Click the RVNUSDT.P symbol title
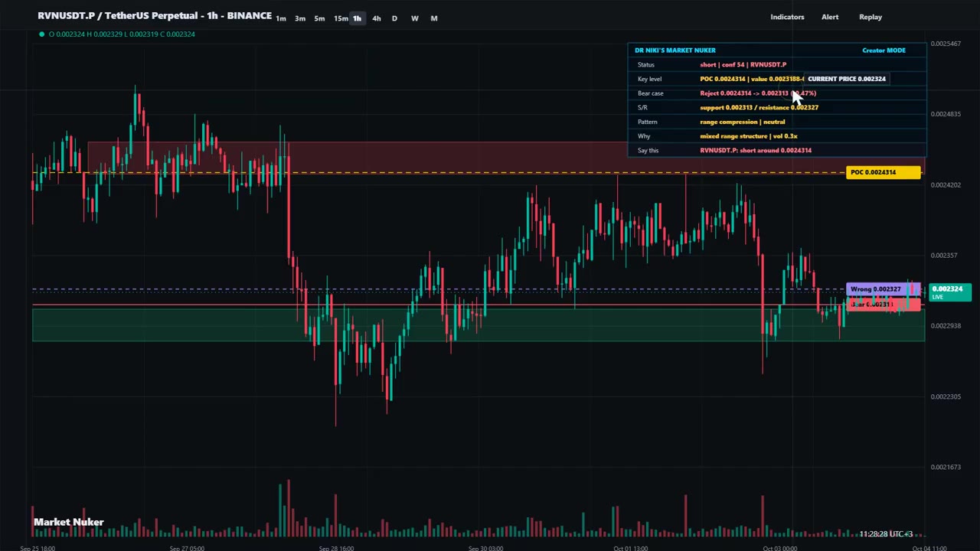This screenshot has height=551, width=980. pos(155,15)
